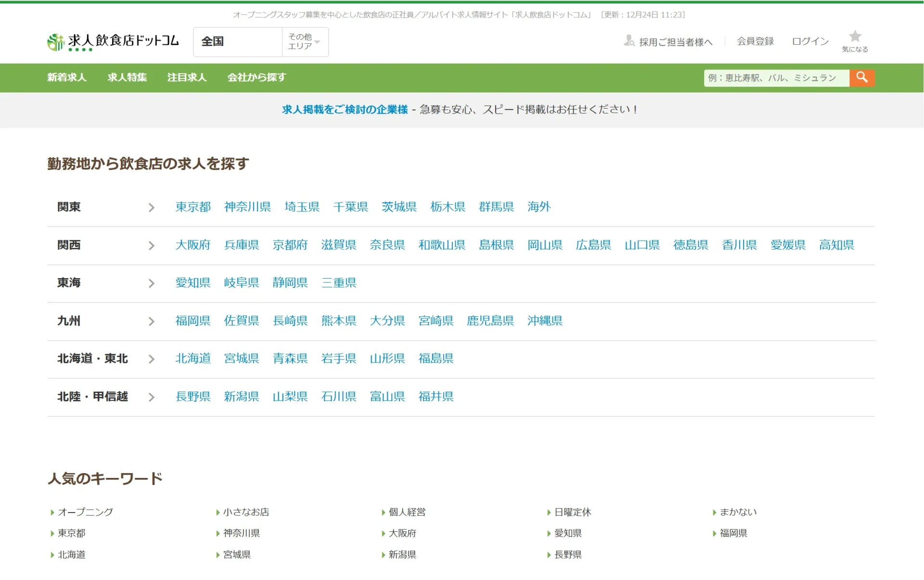Click the オープニング popular keyword
Image resolution: width=924 pixels, height=580 pixels.
click(85, 512)
